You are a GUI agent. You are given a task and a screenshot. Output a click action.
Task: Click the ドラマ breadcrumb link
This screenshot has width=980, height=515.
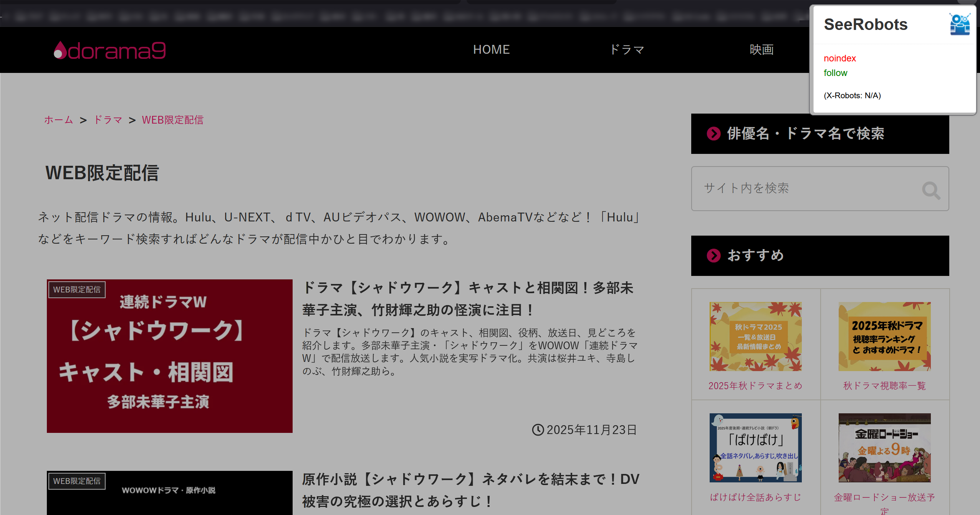coord(108,120)
